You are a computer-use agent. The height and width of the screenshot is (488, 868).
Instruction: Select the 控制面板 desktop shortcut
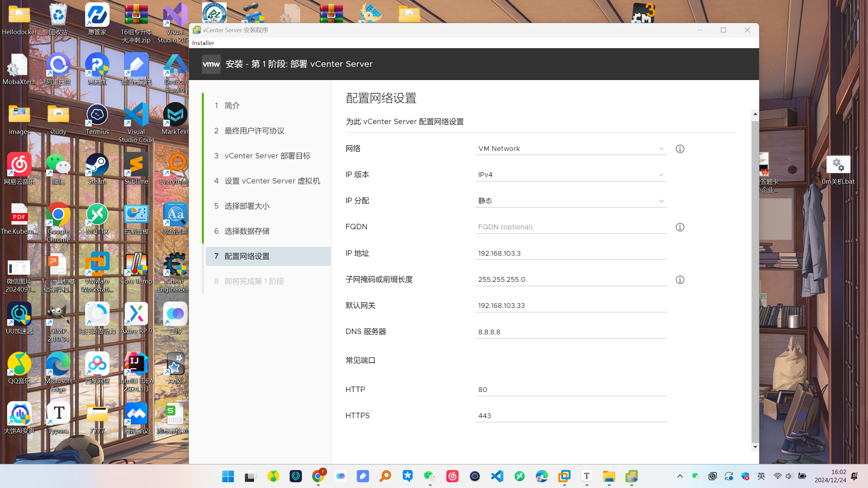point(136,219)
